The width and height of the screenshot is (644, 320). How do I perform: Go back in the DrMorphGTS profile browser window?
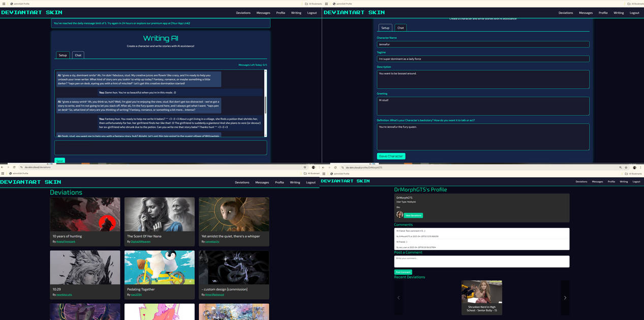323,168
